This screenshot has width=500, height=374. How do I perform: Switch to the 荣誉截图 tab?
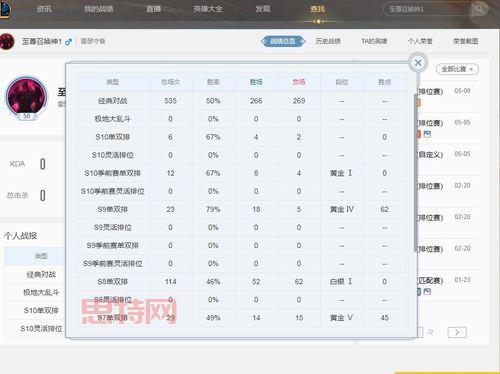(x=466, y=41)
